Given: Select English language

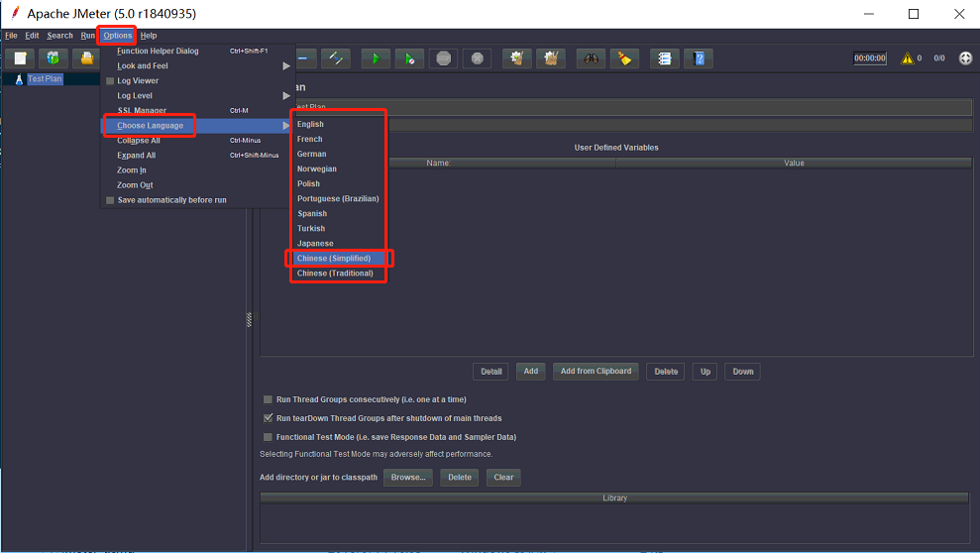Looking at the screenshot, I should coord(338,124).
